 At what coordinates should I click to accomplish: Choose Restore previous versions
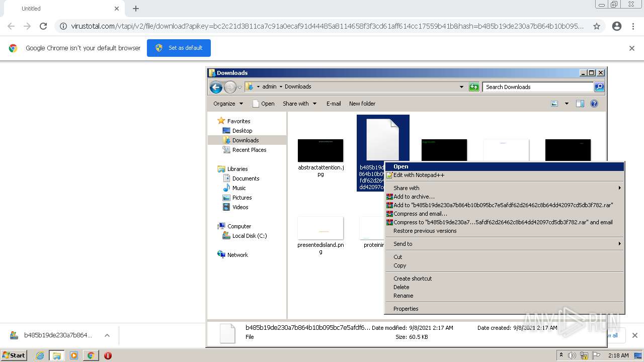point(504,231)
